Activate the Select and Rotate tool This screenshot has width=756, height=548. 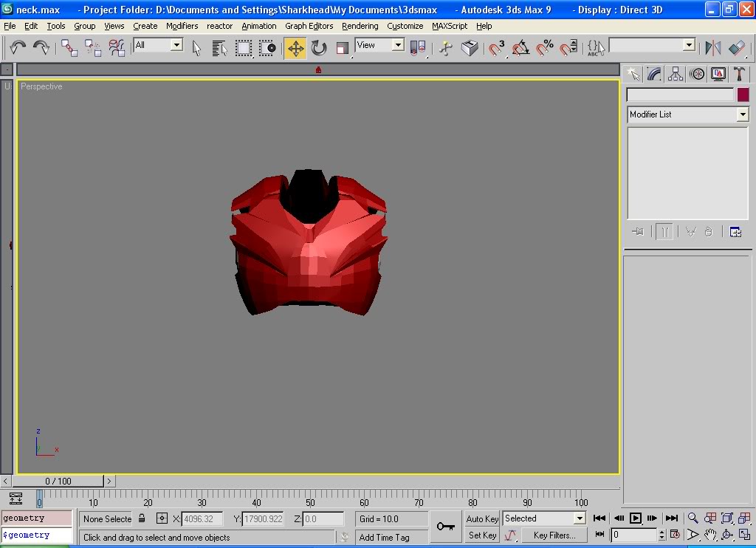pyautogui.click(x=319, y=49)
